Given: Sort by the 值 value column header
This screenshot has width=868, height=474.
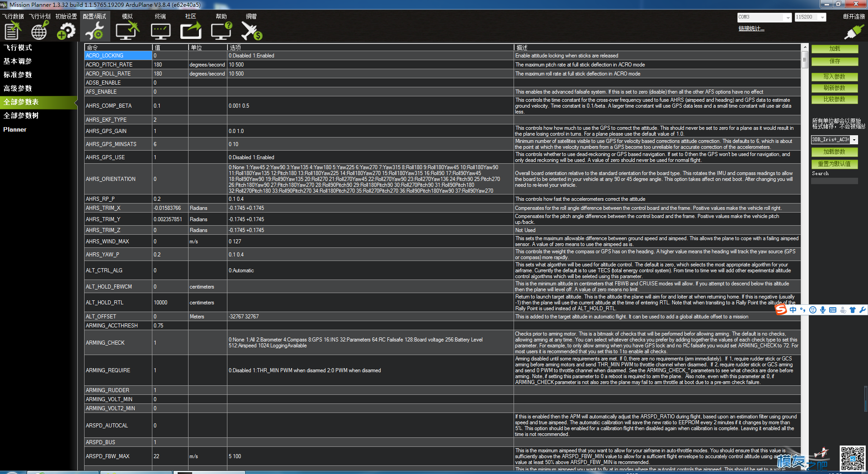Looking at the screenshot, I should [170, 47].
